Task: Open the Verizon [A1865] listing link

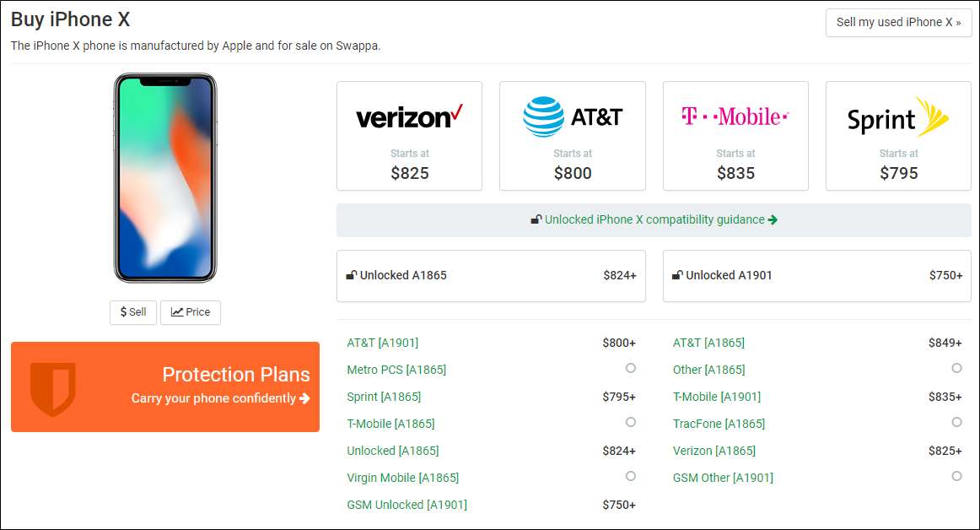Action: tap(713, 451)
